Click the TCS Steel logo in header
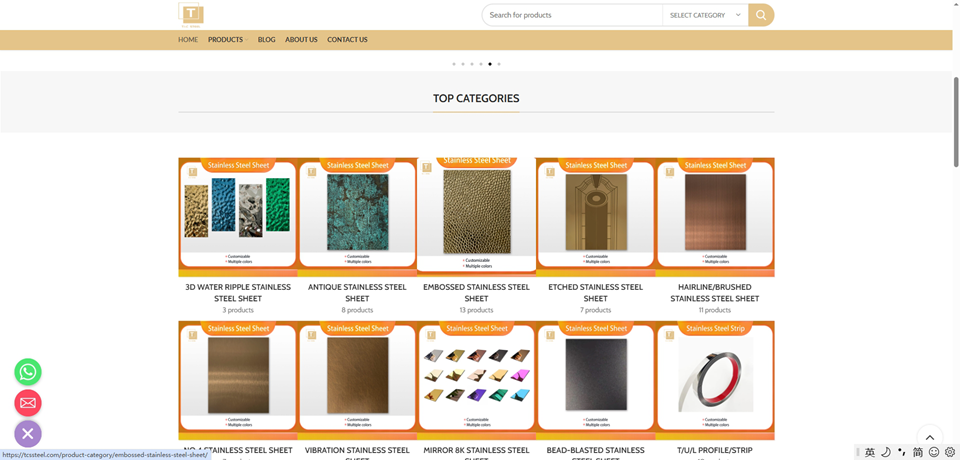960x460 pixels. pos(191,14)
